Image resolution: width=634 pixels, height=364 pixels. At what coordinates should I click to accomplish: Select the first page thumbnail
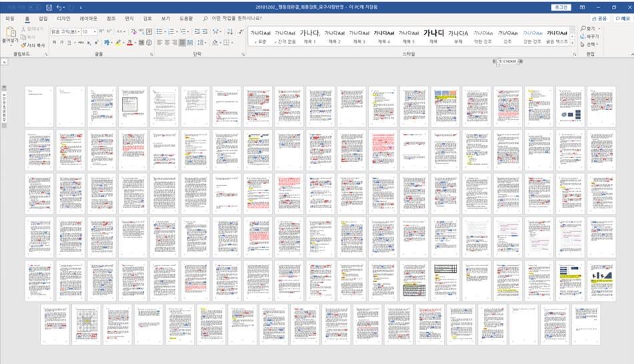(39, 107)
